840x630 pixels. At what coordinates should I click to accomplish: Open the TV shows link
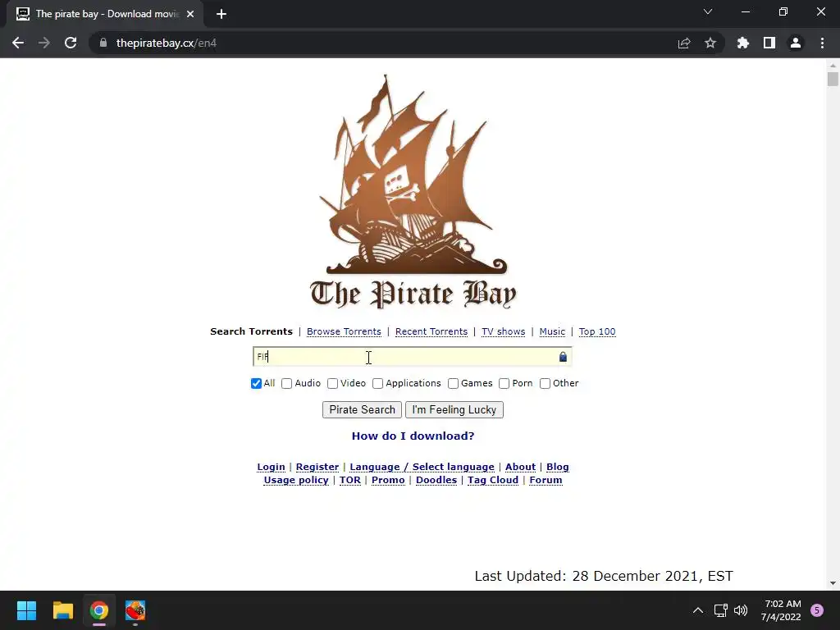[503, 331]
